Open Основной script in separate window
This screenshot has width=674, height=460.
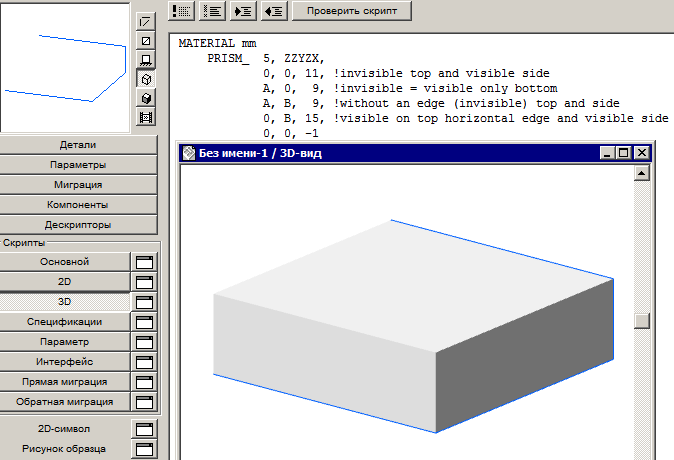coord(144,262)
